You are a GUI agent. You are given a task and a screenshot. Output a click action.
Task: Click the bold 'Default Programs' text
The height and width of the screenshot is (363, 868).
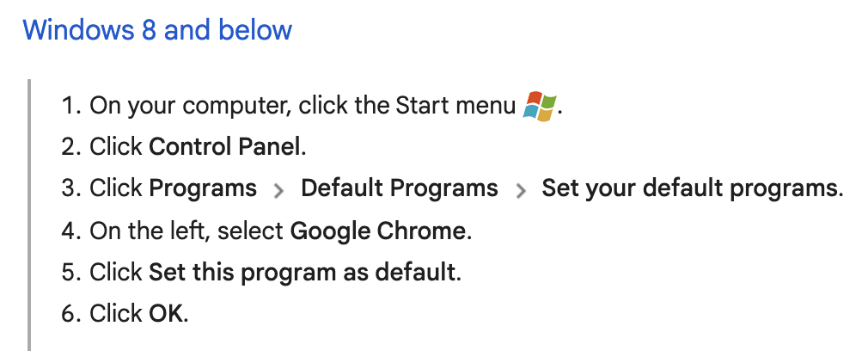[x=399, y=188]
